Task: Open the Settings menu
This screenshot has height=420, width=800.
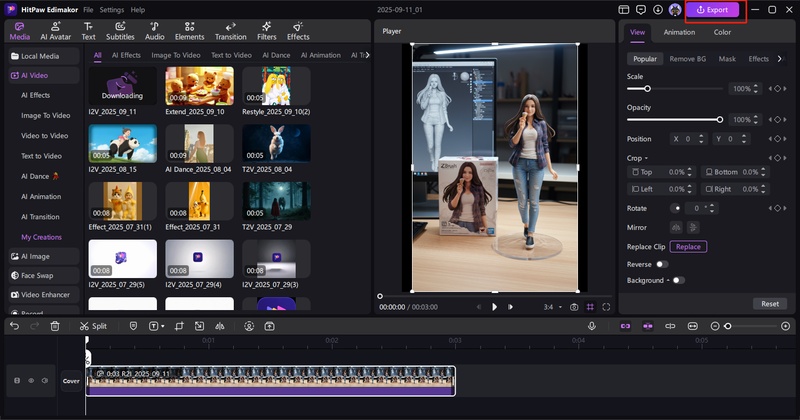Action: [112, 10]
